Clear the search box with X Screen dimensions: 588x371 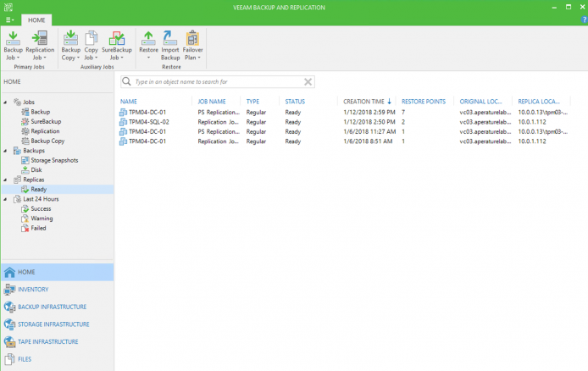click(x=308, y=81)
